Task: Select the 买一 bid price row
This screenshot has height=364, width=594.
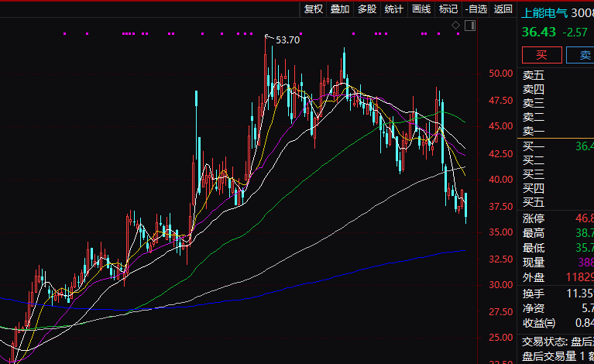Action: pyautogui.click(x=534, y=146)
